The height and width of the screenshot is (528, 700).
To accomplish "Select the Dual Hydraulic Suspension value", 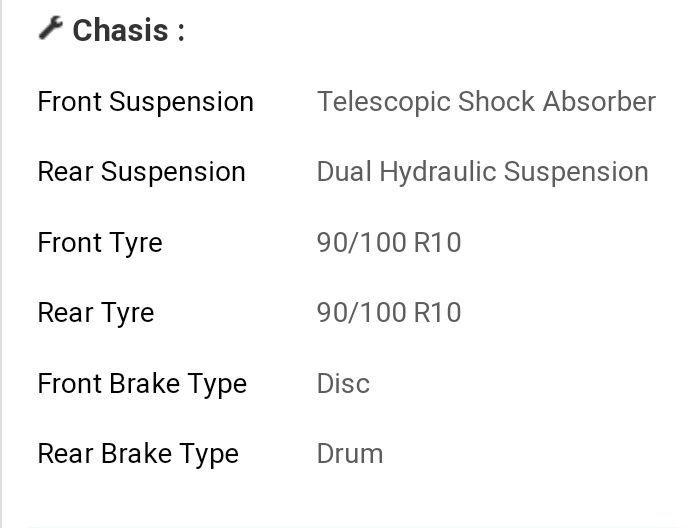I will pyautogui.click(x=482, y=172).
